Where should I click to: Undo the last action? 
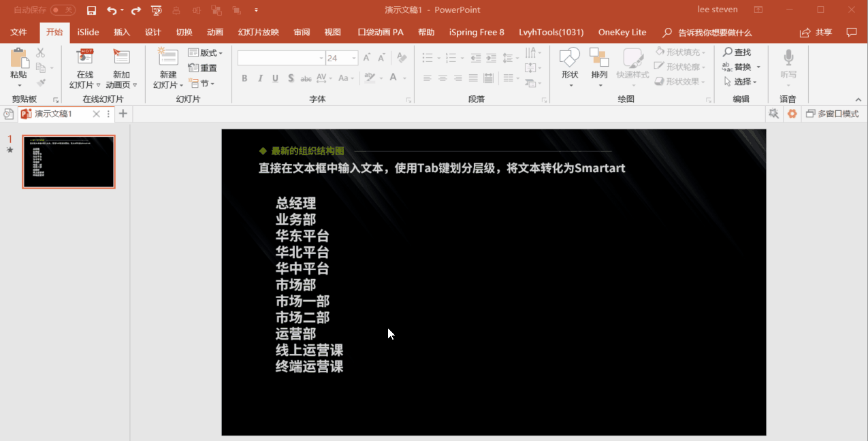112,10
